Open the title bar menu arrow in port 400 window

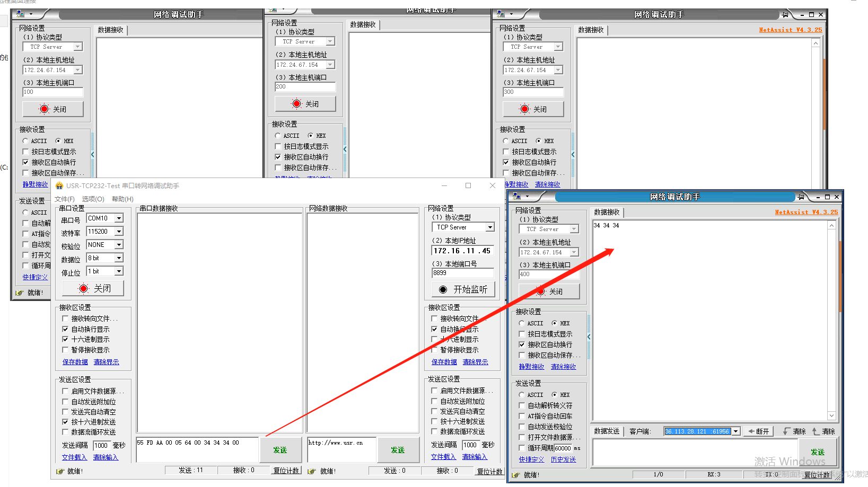click(x=527, y=197)
